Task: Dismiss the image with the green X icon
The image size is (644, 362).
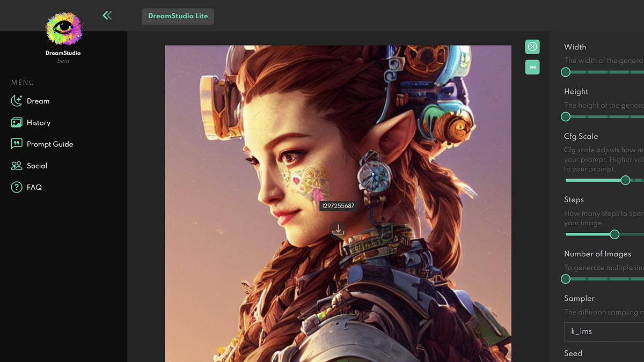Action: coord(532,47)
